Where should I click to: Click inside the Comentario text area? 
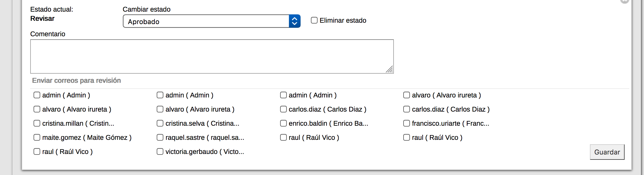212,56
